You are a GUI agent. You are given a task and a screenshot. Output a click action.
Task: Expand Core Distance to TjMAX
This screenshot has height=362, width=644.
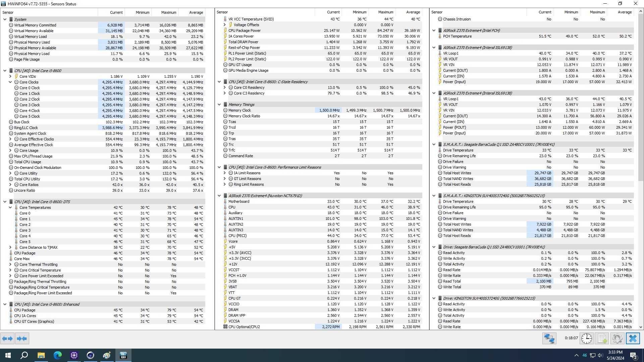(x=10, y=247)
